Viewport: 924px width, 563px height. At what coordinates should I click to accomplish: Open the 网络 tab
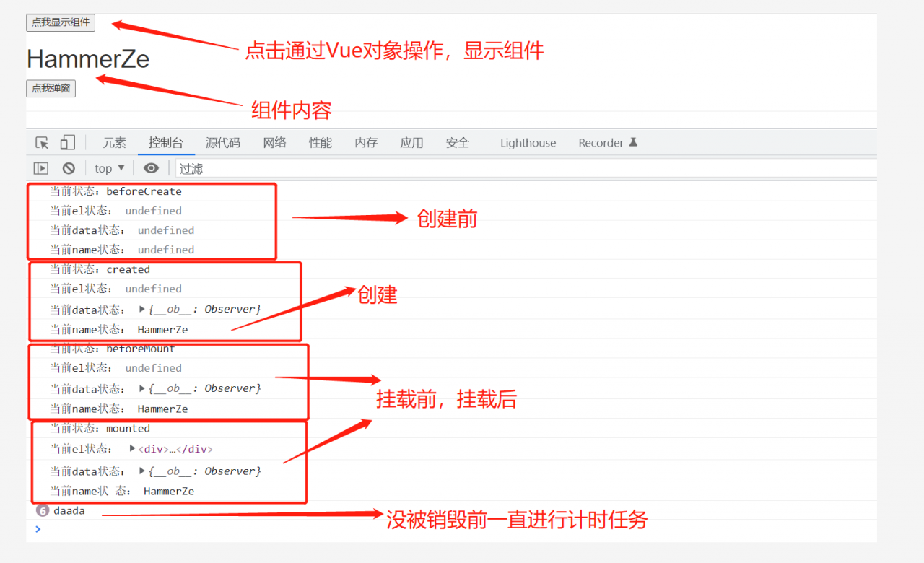point(274,143)
